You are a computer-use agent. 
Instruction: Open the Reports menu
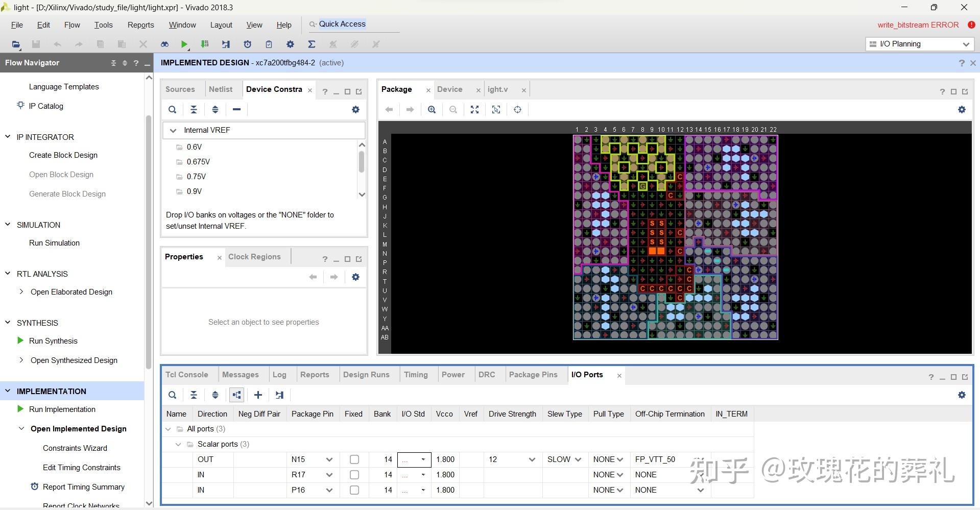coord(140,25)
